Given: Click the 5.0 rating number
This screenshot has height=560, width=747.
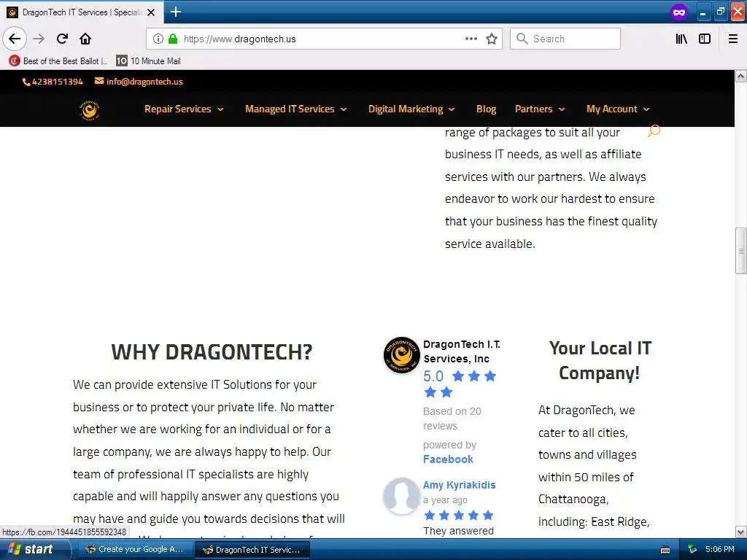Looking at the screenshot, I should pyautogui.click(x=433, y=376).
